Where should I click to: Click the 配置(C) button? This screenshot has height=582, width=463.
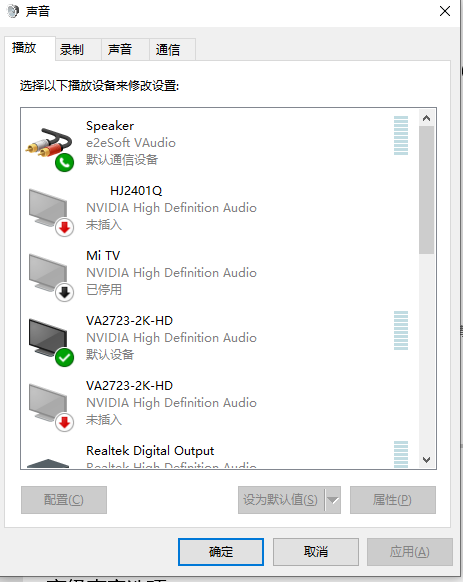64,500
